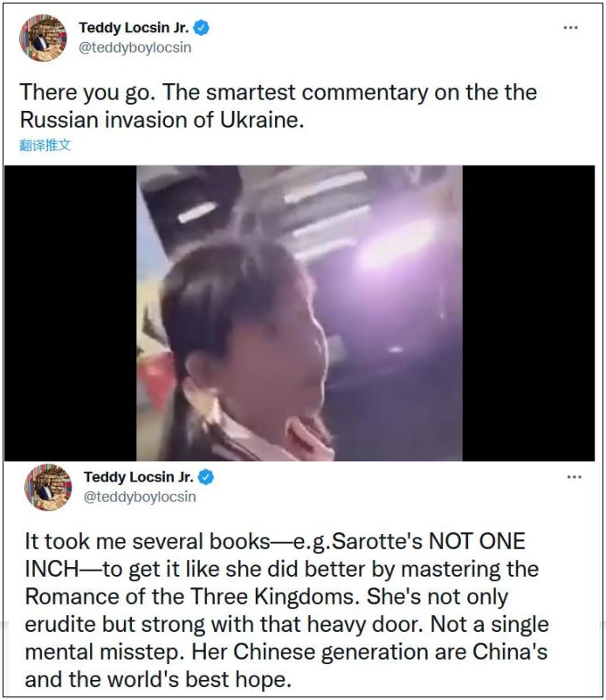Click the verified badge on second tweet

(205, 477)
